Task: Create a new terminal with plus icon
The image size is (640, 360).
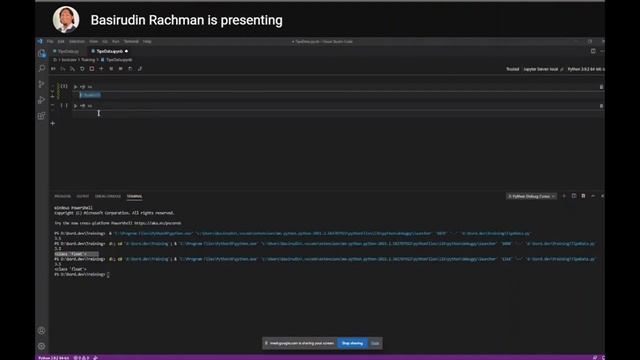Action: (564, 196)
